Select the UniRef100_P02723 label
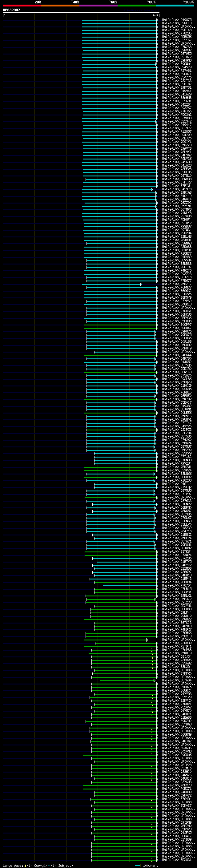Viewport: 197px width, 868px height. pos(177,274)
